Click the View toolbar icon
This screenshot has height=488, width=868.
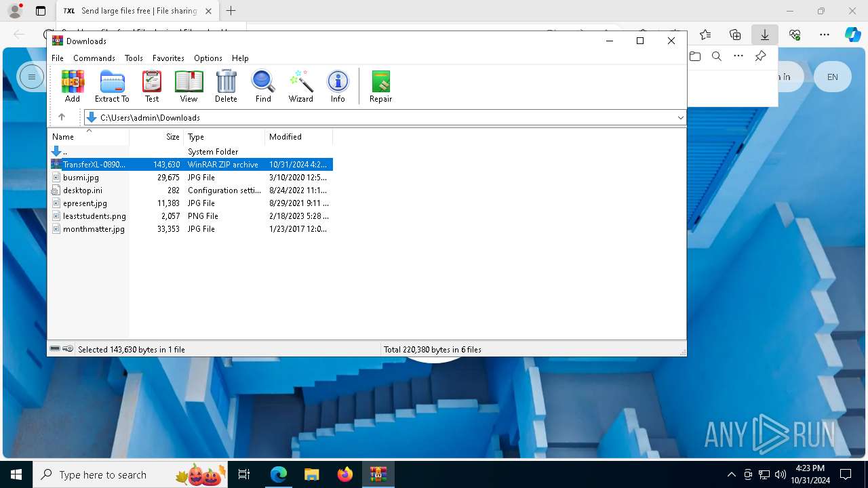click(189, 86)
